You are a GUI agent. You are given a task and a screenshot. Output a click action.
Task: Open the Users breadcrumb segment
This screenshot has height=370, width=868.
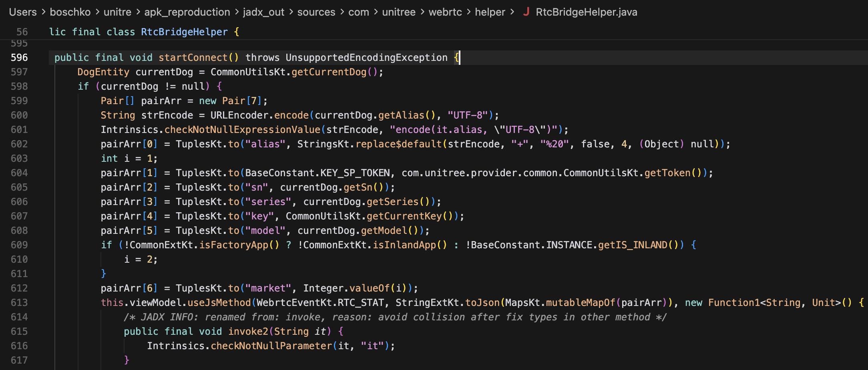23,12
